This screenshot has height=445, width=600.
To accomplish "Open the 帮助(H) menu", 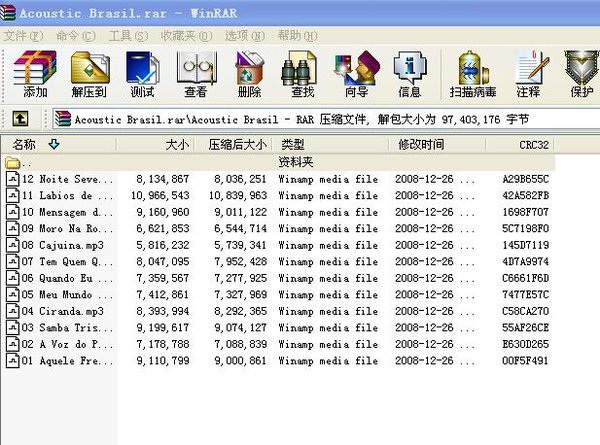I will pos(298,36).
